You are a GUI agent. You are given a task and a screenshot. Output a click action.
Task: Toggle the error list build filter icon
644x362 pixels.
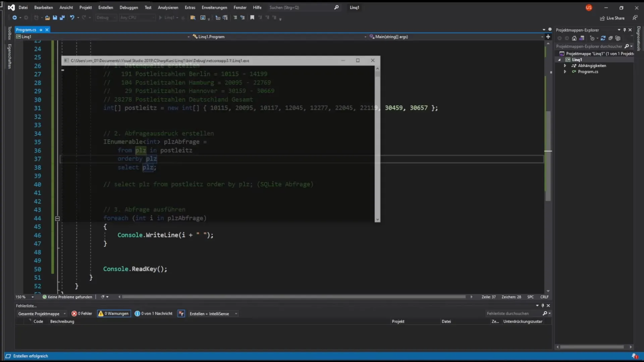tap(181, 314)
